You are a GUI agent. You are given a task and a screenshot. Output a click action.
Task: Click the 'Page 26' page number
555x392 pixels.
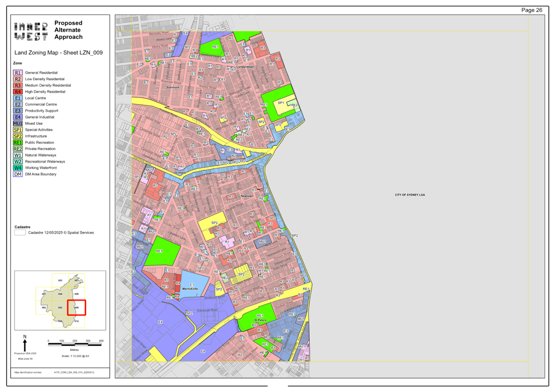[532, 10]
